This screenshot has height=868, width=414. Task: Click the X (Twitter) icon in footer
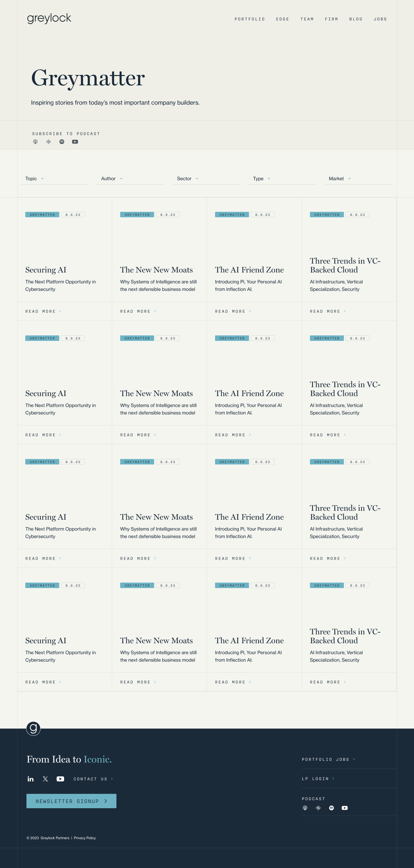coord(45,779)
